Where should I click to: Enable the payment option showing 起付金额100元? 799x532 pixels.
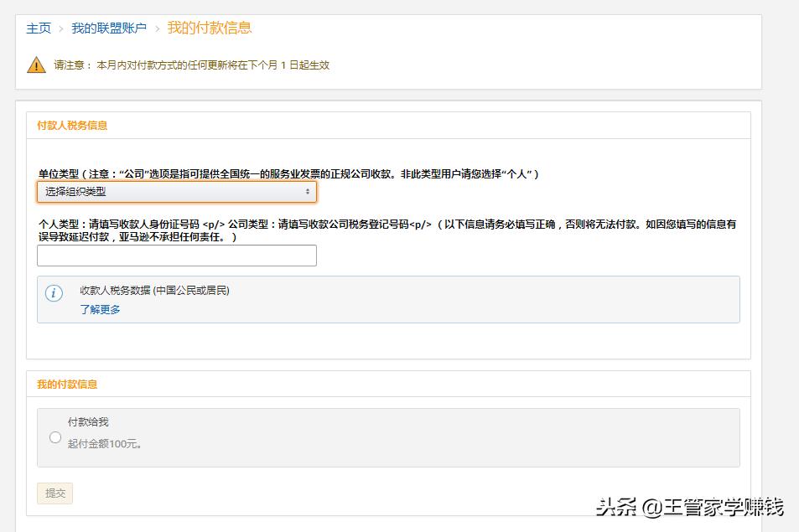point(55,436)
